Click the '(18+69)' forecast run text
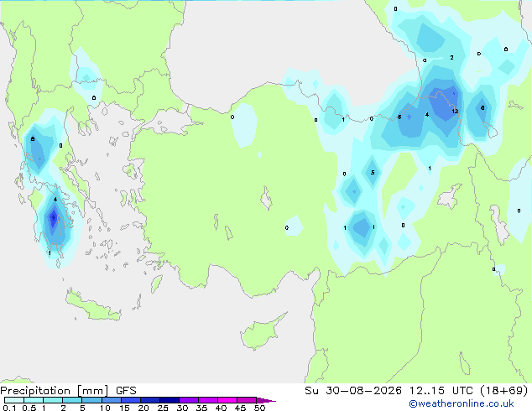 click(504, 391)
